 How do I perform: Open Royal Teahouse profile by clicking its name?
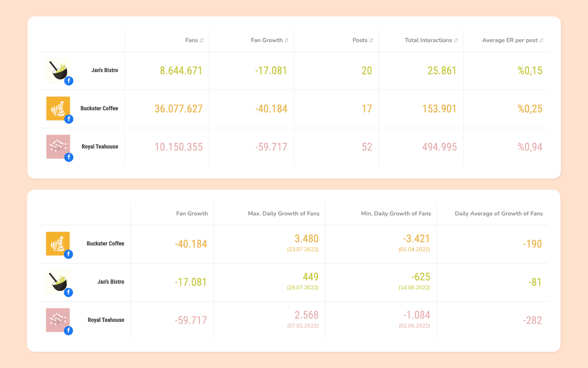[x=100, y=146]
